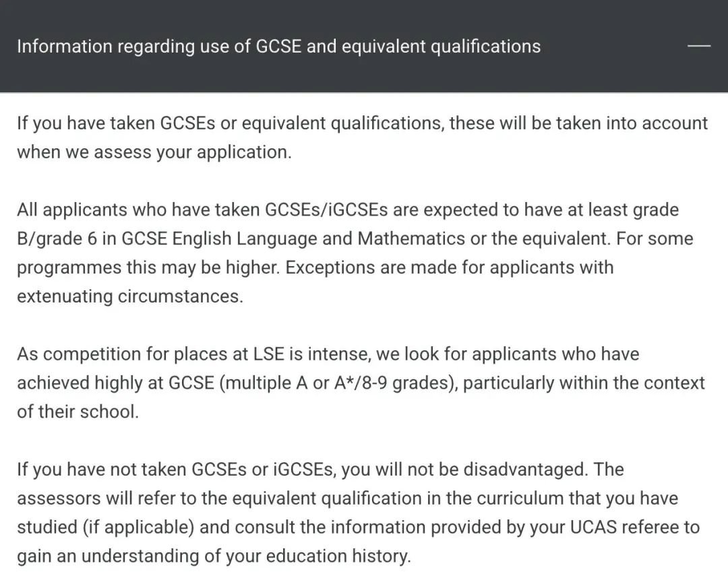Click the dark accordion header bar's empty middle area
The height and width of the screenshot is (576, 728).
pyautogui.click(x=613, y=46)
